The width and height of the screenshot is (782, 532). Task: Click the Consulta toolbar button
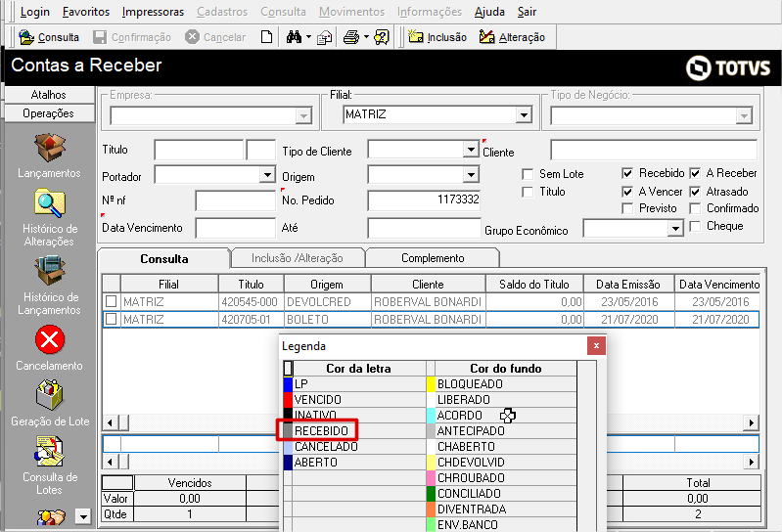tap(49, 37)
